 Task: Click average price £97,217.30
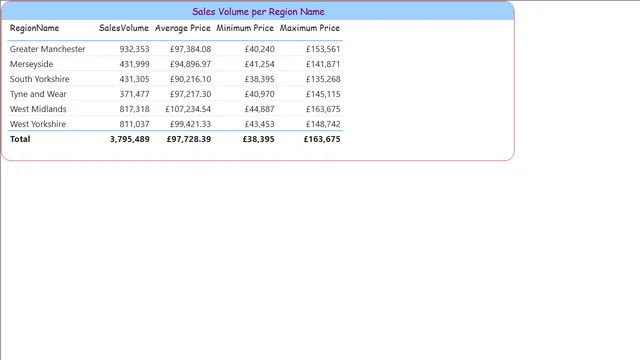191,94
